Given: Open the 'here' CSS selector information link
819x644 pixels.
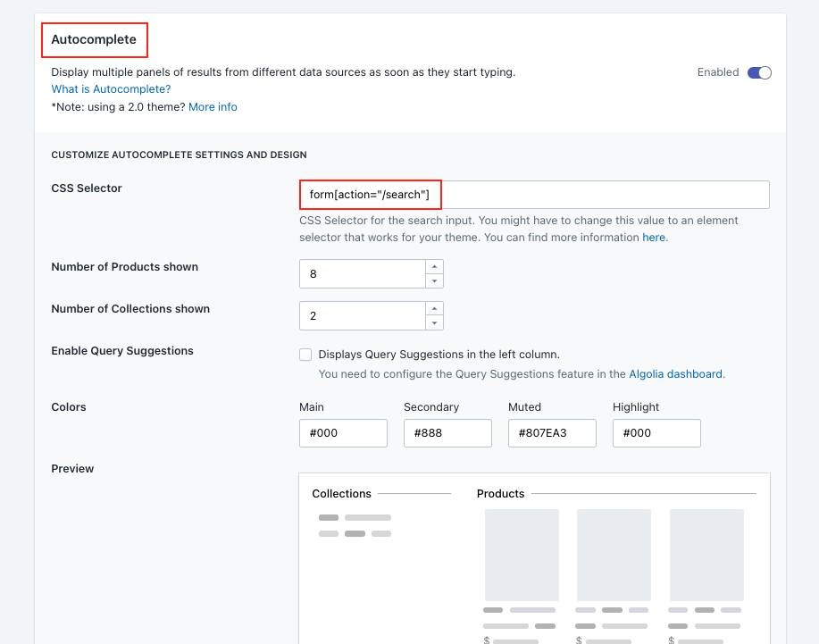Looking at the screenshot, I should (654, 238).
